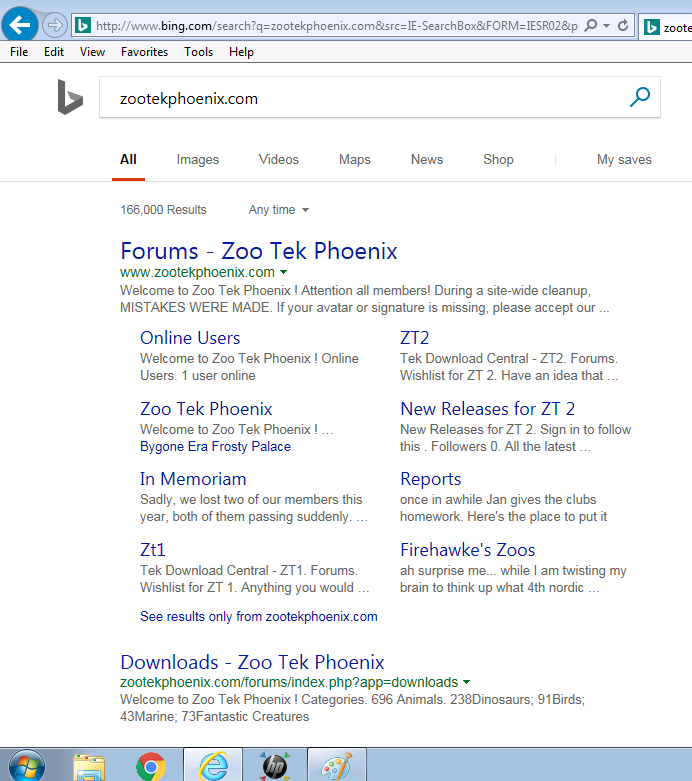Viewport: 692px width, 781px height.
Task: Open Google Chrome from the taskbar
Action: [151, 766]
